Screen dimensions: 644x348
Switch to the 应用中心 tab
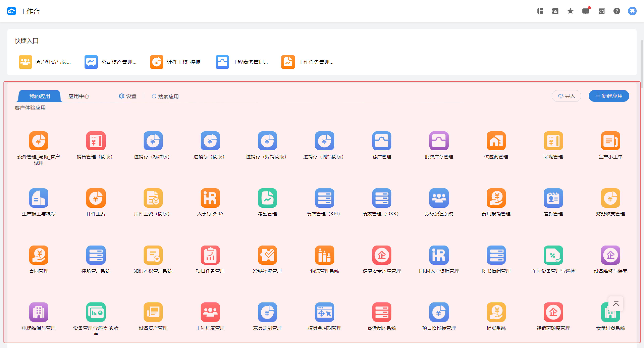[x=79, y=96]
